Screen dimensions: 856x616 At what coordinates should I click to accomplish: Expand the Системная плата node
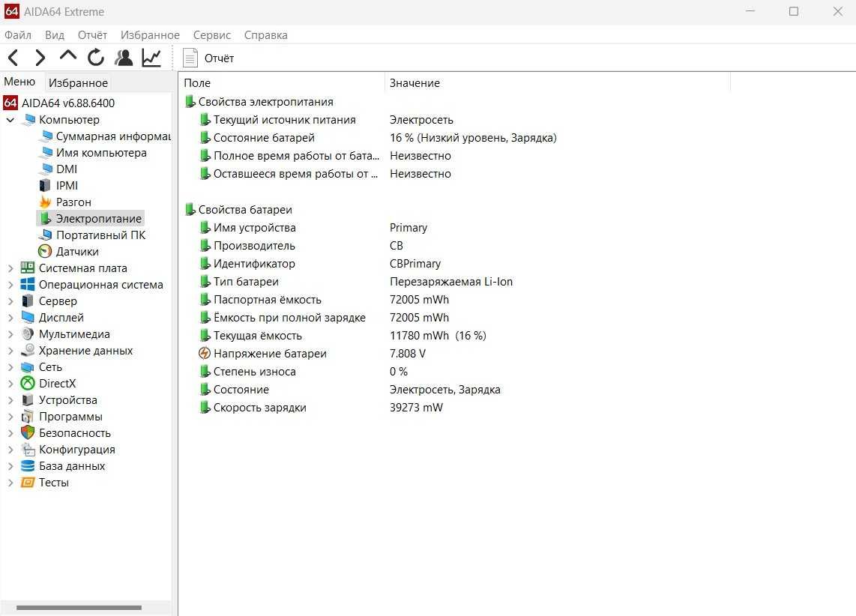(10, 268)
